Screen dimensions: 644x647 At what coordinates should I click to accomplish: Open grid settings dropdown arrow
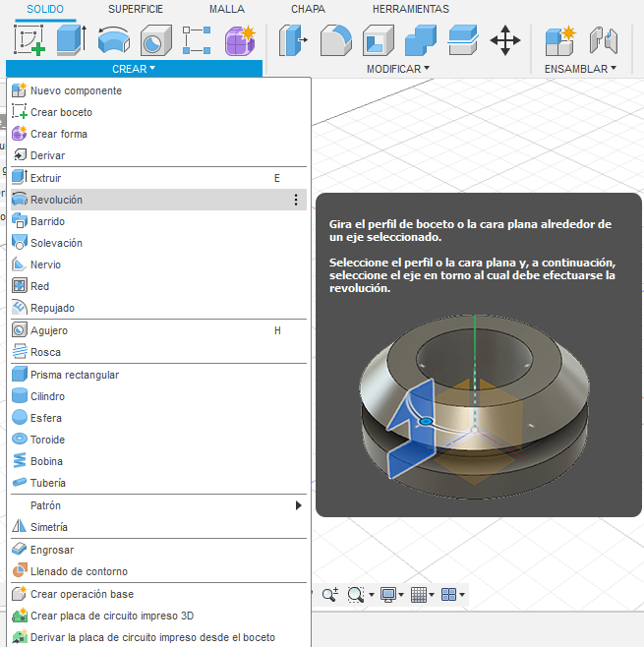pos(432,595)
